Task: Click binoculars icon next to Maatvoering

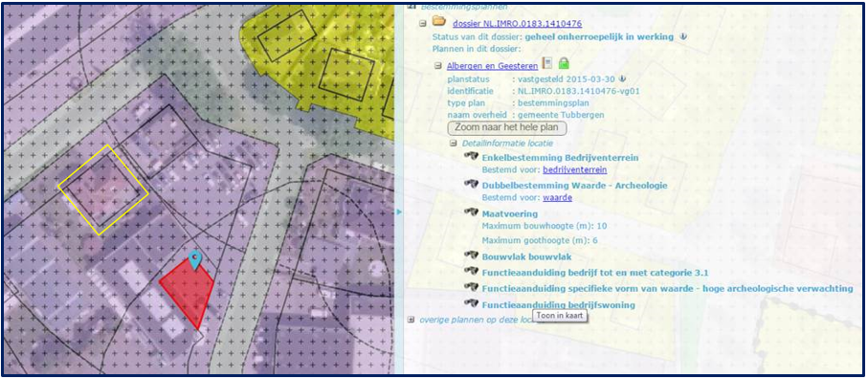Action: [471, 212]
